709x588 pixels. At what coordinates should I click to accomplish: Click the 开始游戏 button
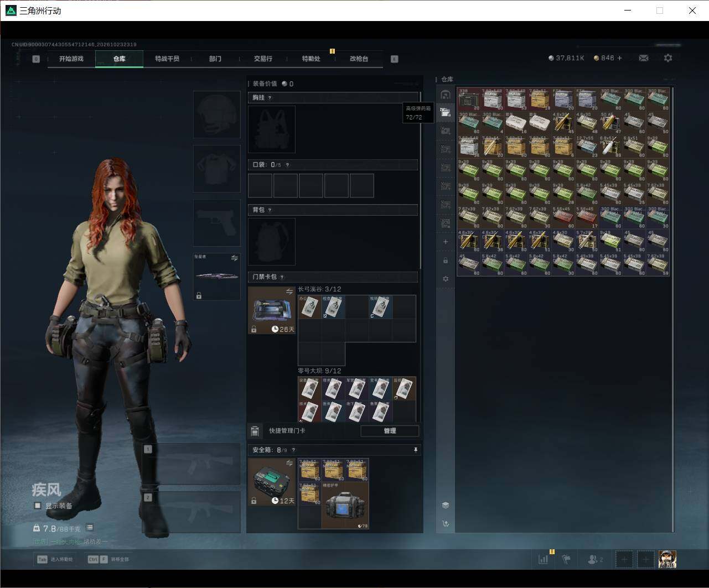pyautogui.click(x=71, y=59)
